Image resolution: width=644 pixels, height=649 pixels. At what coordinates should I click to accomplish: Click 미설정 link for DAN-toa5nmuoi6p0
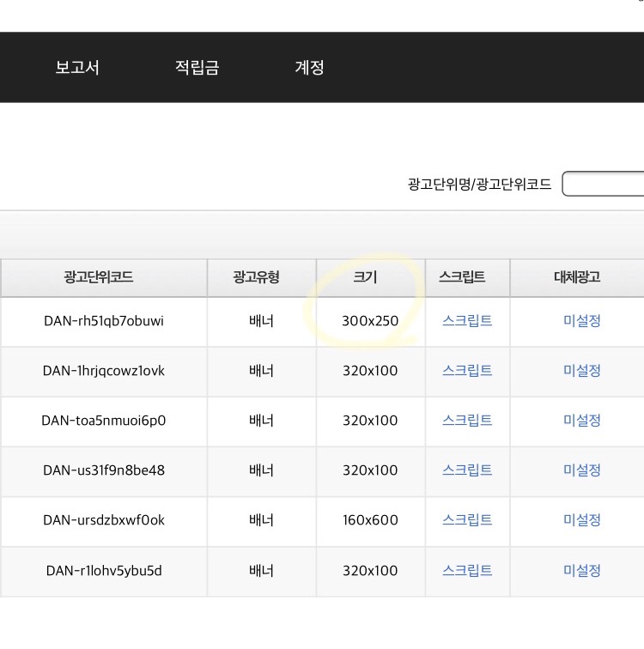[x=582, y=421]
